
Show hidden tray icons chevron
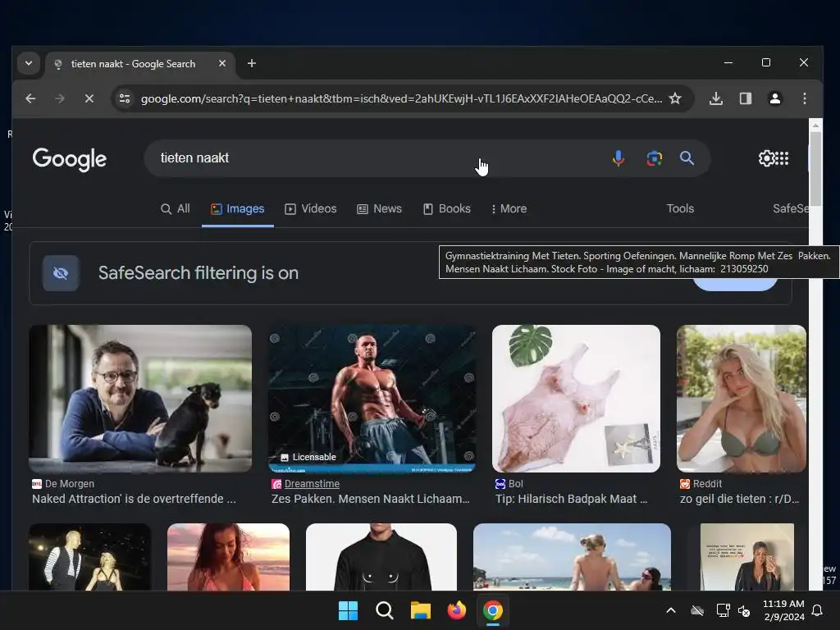(x=671, y=610)
